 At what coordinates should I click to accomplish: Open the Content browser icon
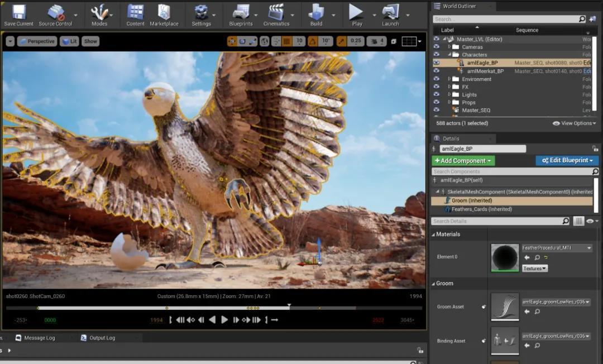(x=135, y=15)
